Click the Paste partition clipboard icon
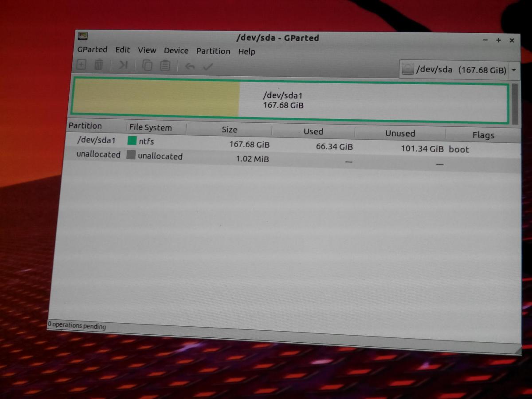This screenshot has height=399, width=532. click(165, 66)
